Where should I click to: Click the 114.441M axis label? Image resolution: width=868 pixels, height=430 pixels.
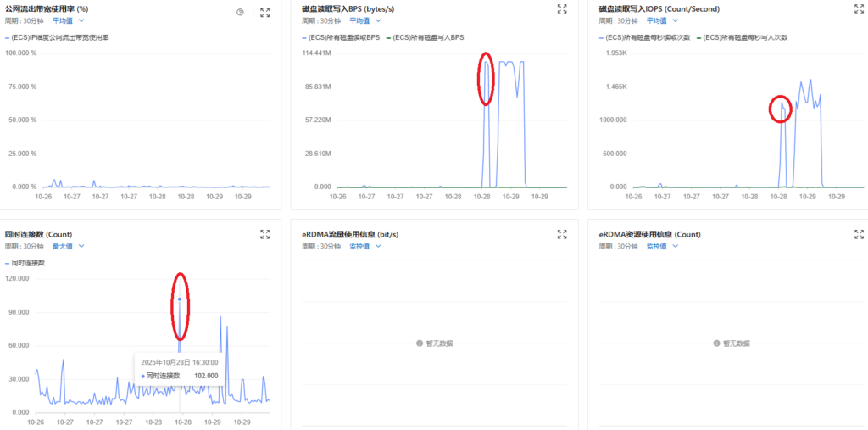[x=317, y=53]
